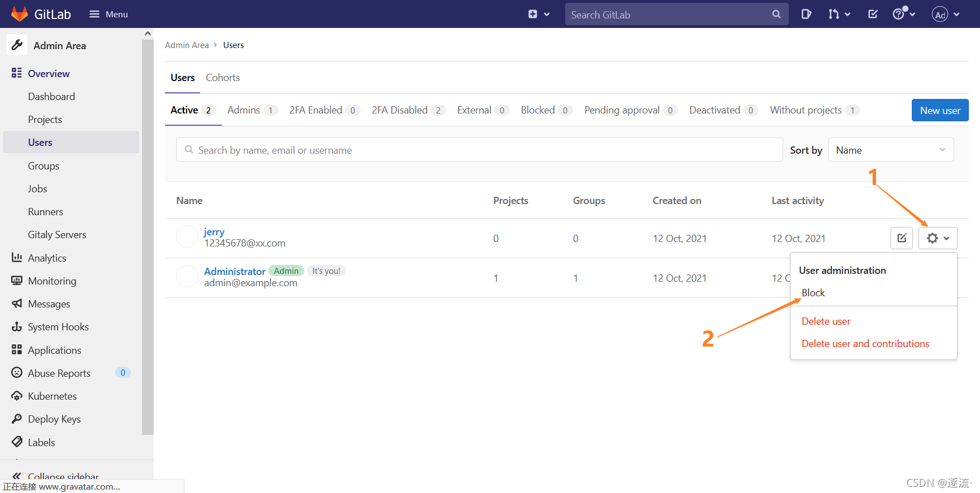Viewport: 980px width, 493px height.
Task: Open Runners in the sidebar
Action: (45, 212)
